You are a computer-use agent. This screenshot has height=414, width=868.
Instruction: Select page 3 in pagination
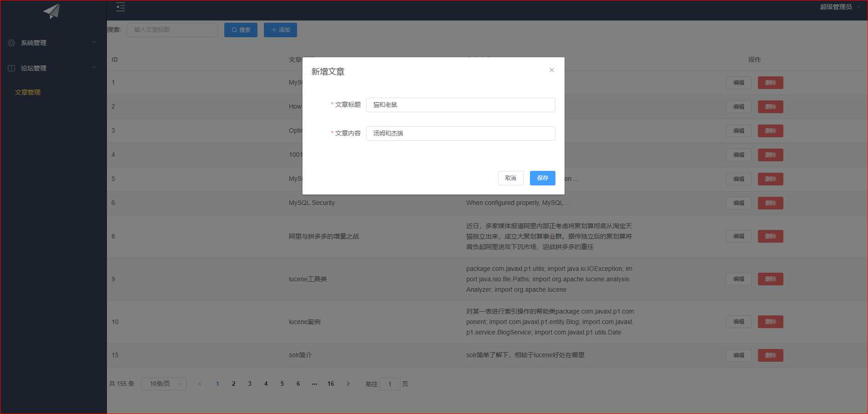point(250,384)
